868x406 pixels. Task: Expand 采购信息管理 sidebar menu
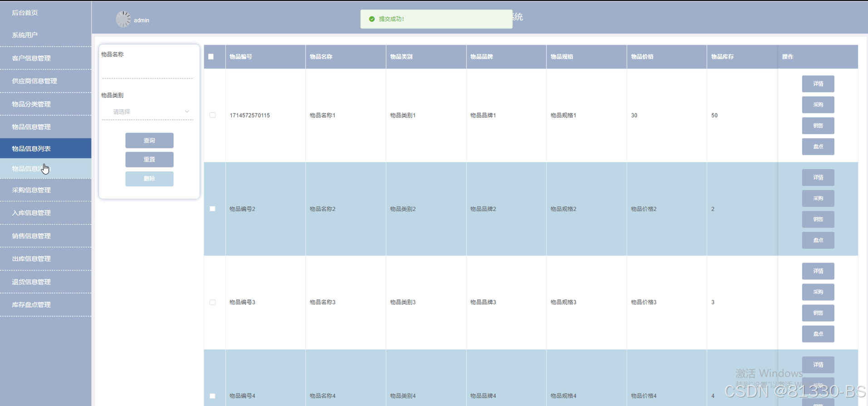pyautogui.click(x=45, y=190)
